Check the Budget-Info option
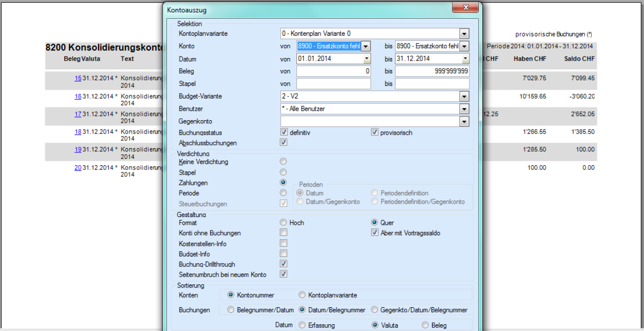This screenshot has width=644, height=331. 283,254
